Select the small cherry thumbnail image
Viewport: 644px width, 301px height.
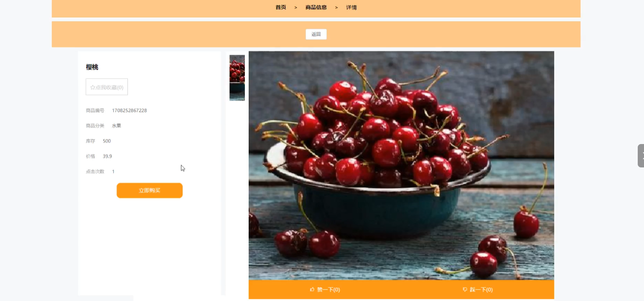pyautogui.click(x=237, y=78)
